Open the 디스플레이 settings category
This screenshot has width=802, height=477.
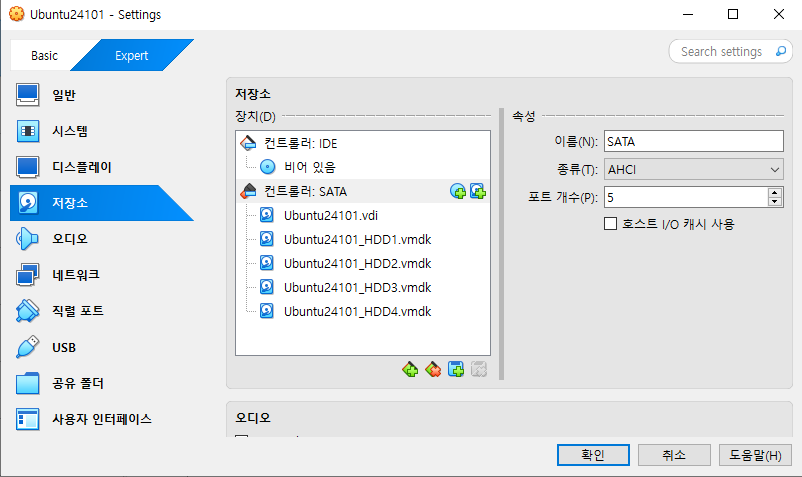coord(101,167)
